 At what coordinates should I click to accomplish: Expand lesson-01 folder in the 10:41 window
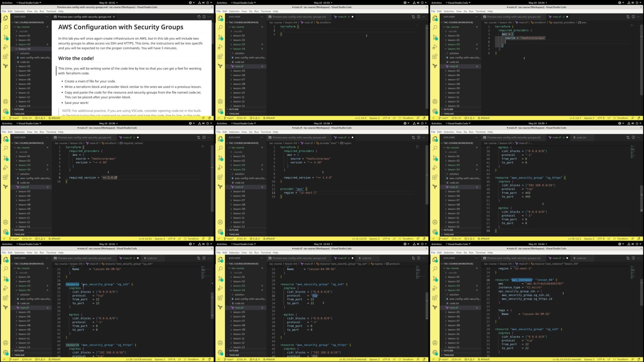[24, 277]
